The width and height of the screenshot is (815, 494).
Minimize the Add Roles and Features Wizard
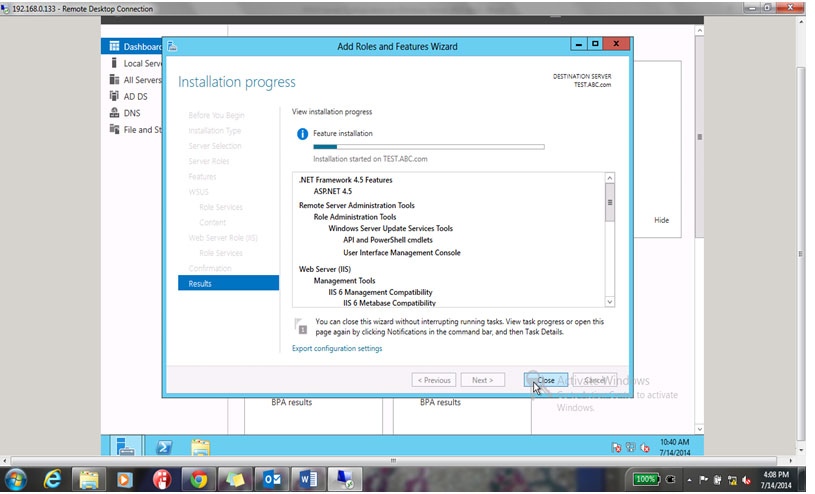(x=579, y=44)
